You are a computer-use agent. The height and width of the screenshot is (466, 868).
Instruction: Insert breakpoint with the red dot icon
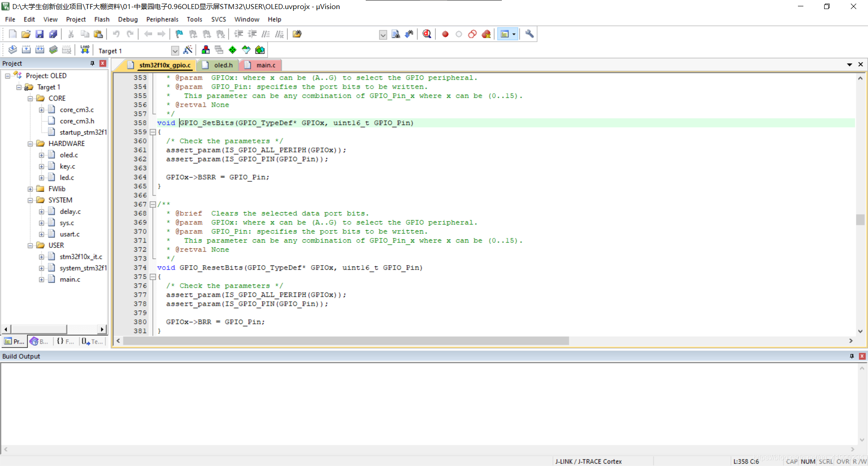[445, 34]
